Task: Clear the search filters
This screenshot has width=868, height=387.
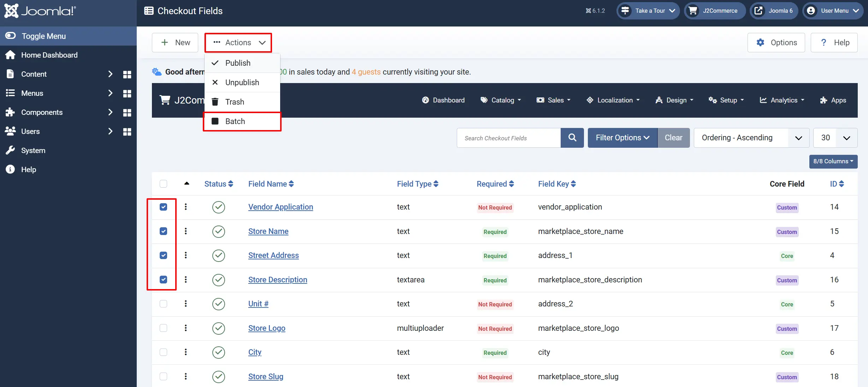Action: coord(673,138)
